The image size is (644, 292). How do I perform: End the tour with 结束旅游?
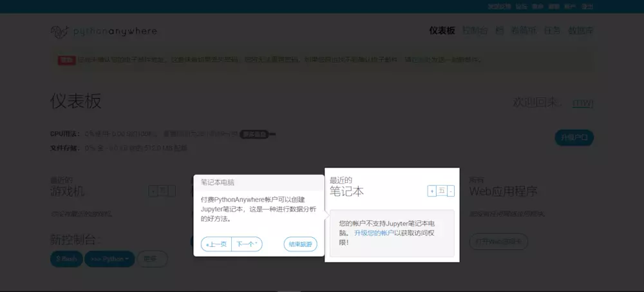300,244
